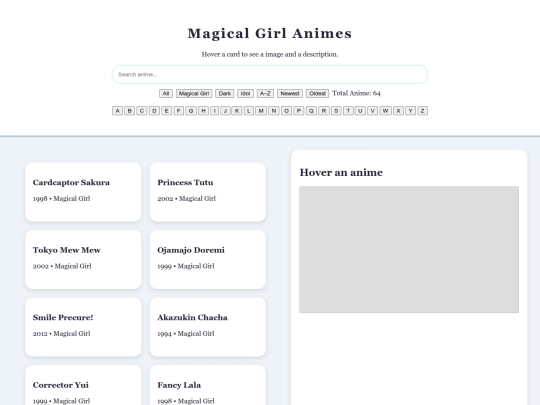Filter by Idol category
This screenshot has height=405, width=540.
245,93
